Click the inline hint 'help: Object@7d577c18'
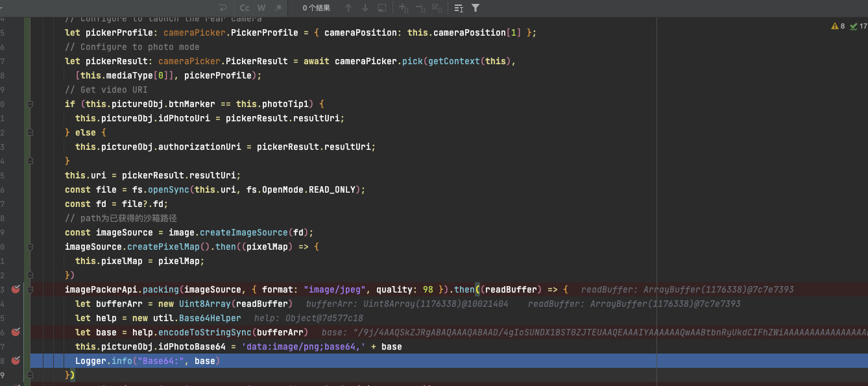 click(309, 319)
